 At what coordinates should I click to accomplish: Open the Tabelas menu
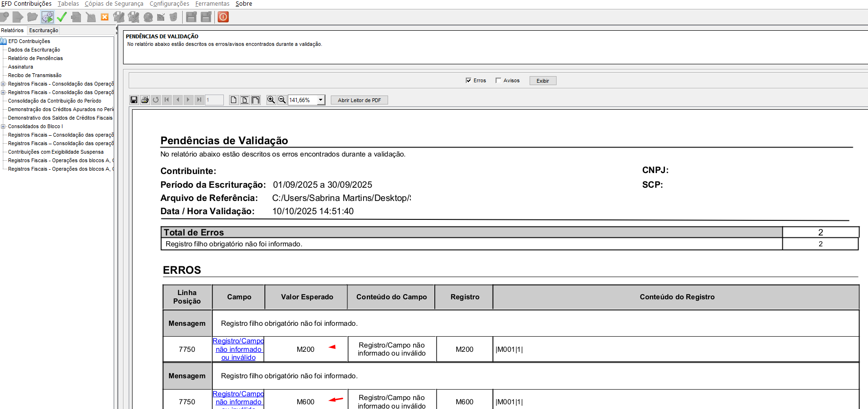[68, 4]
